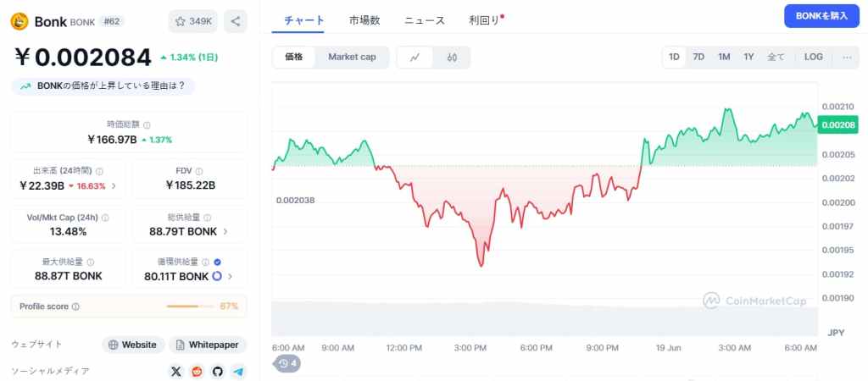The image size is (868, 381).
Task: Switch chart to candlestick icon
Action: coord(452,58)
